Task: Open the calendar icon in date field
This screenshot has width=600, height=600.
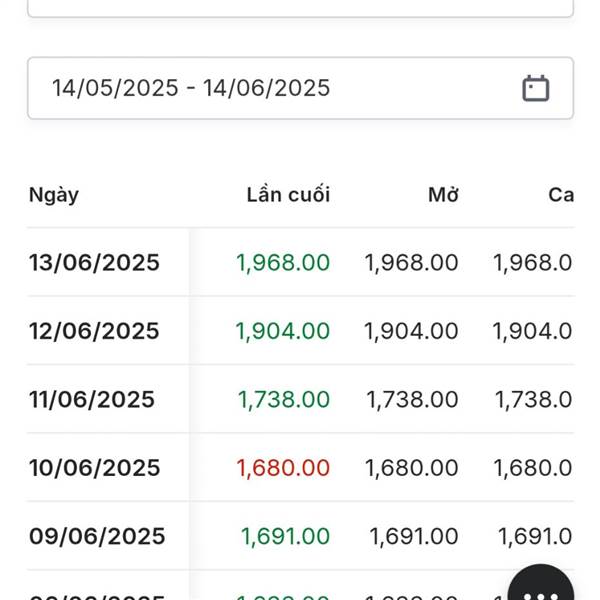Action: pyautogui.click(x=536, y=88)
